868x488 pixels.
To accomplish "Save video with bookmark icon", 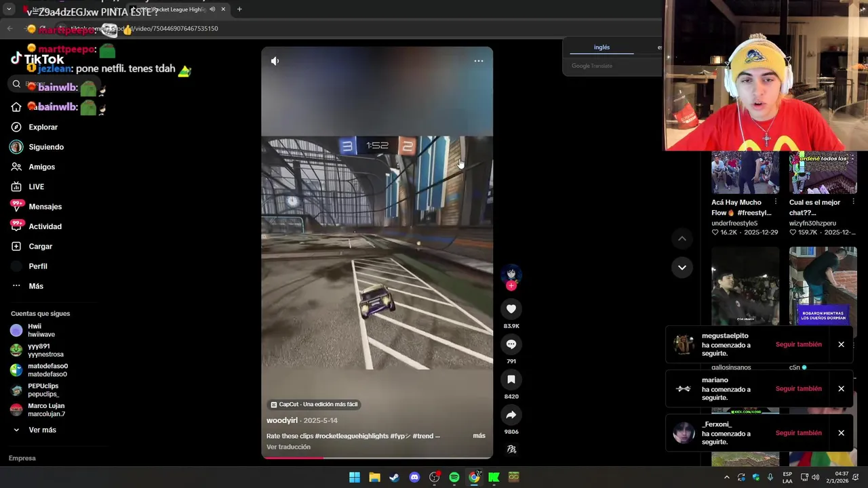I will point(511,380).
